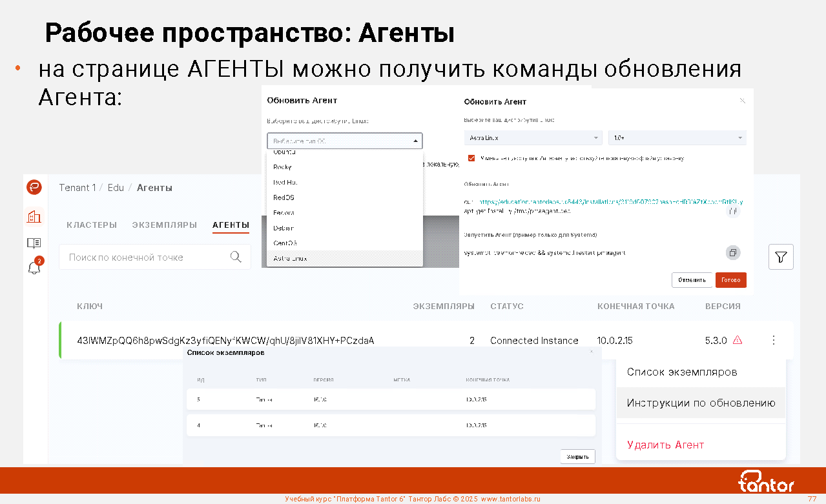Open the documentation book icon
826x504 pixels.
pyautogui.click(x=34, y=243)
